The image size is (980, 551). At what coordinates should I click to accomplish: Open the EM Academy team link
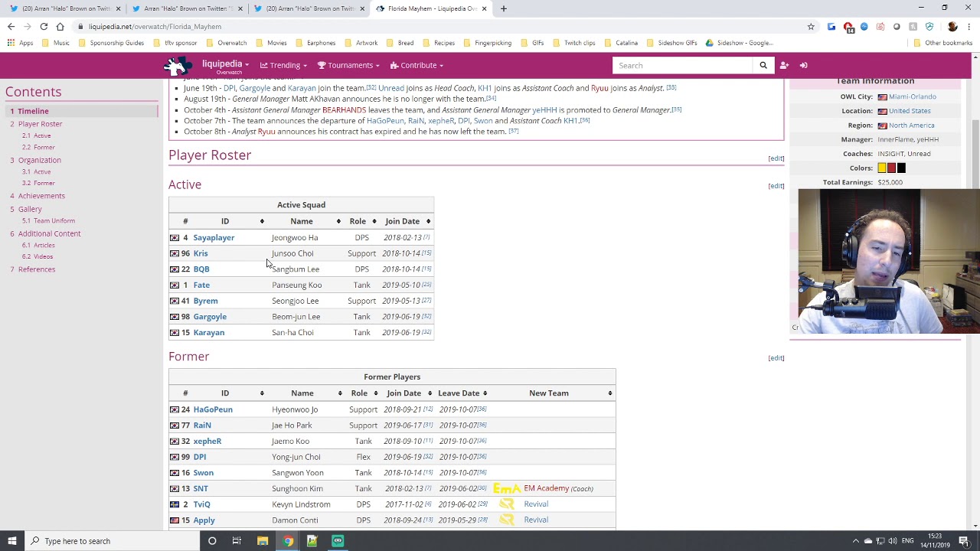546,488
